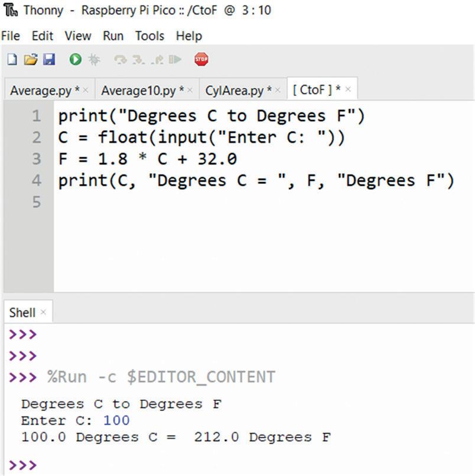Click the Step out debug icon
This screenshot has width=475, height=476.
point(157,60)
